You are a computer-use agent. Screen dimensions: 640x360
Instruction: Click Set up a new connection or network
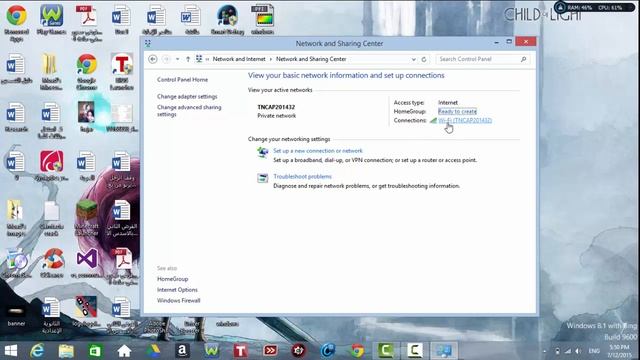point(318,151)
